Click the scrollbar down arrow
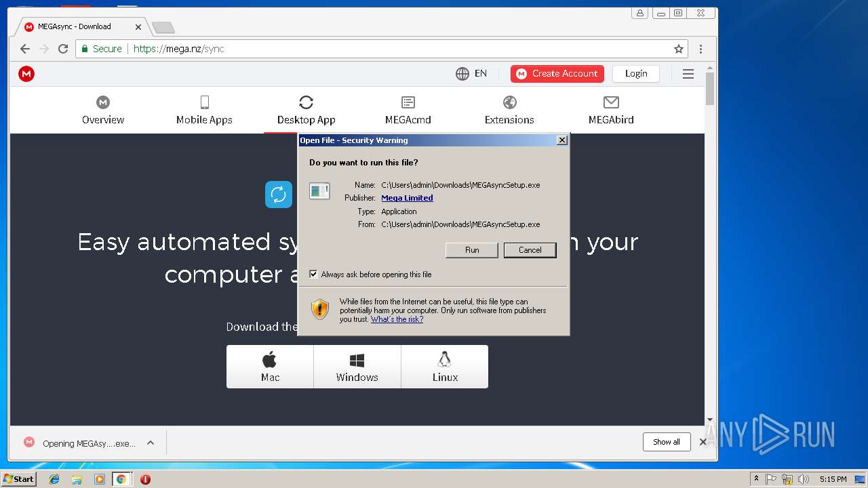This screenshot has height=488, width=868. pos(710,420)
